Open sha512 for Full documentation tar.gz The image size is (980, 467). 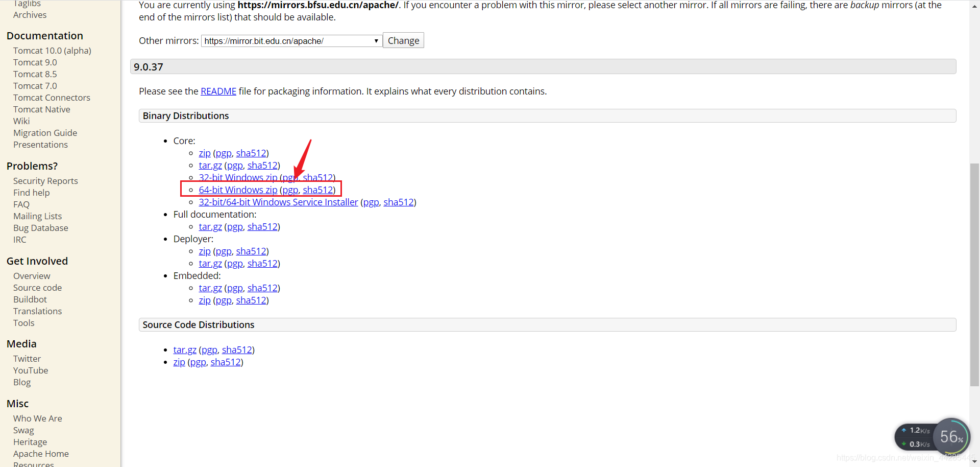click(262, 226)
